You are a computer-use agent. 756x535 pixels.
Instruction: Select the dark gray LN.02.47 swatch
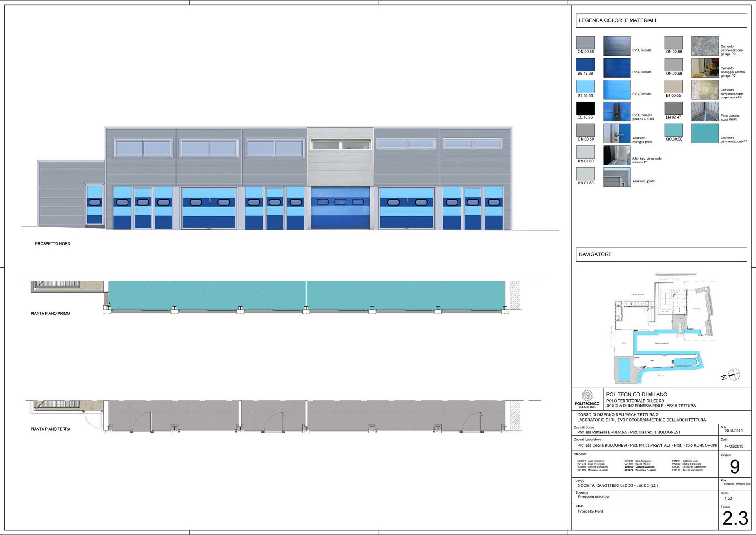click(673, 108)
